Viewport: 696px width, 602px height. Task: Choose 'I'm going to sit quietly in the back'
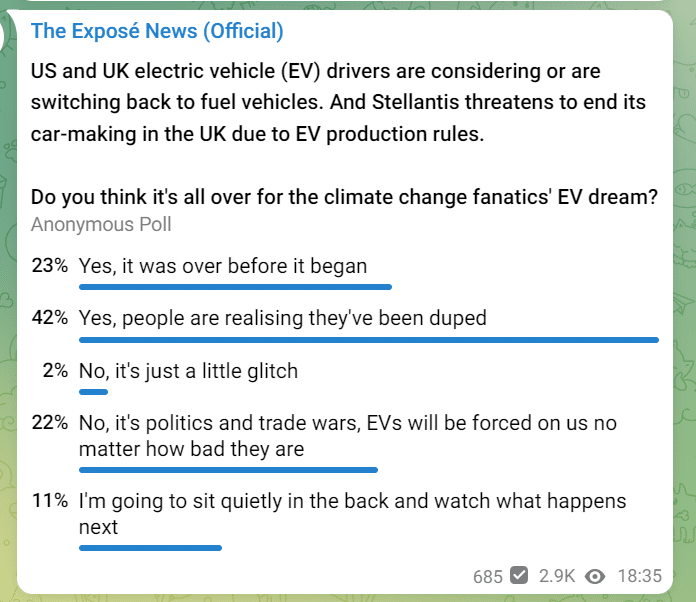point(352,514)
